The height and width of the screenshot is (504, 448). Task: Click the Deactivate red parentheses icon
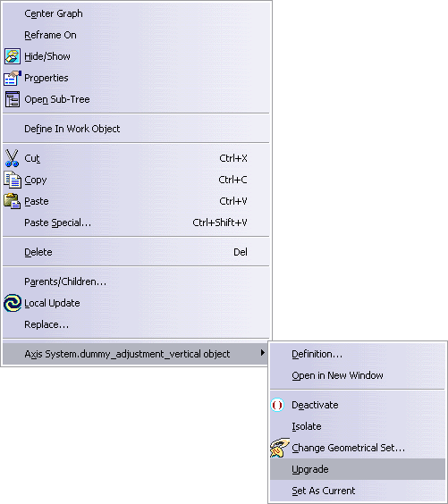[x=277, y=405]
